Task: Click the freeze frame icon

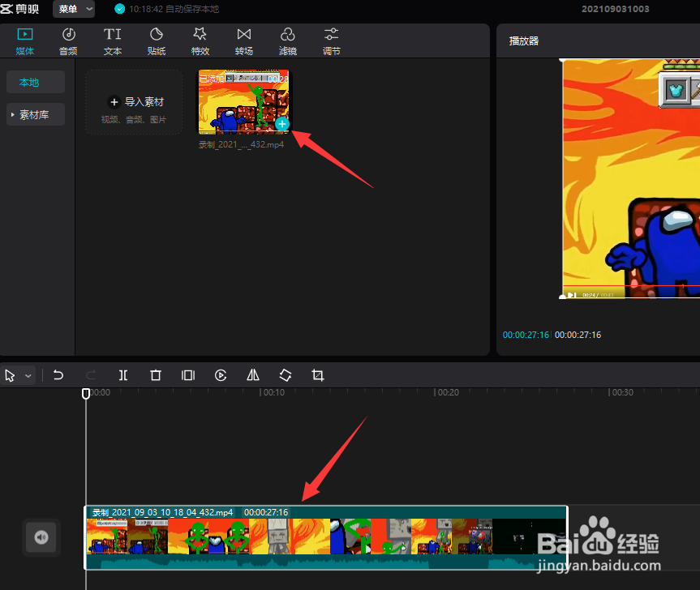Action: tap(188, 375)
